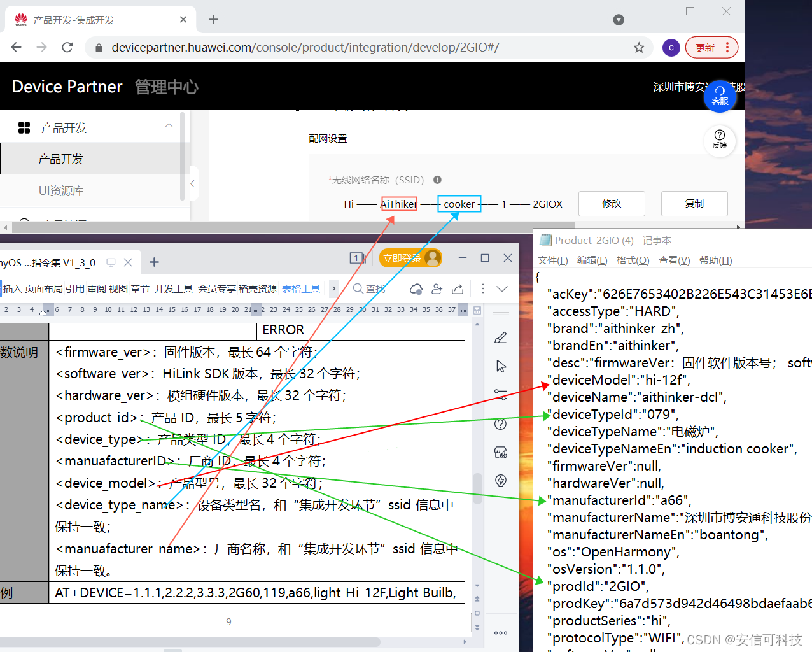The width and height of the screenshot is (812, 652).
Task: Toggle the grid view button at ruler end
Action: [463, 310]
